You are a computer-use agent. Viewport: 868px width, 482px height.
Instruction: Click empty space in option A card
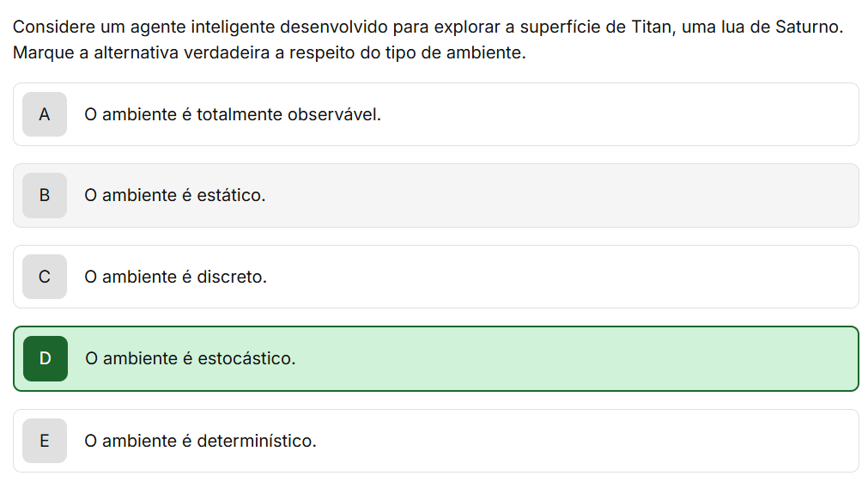[618, 114]
